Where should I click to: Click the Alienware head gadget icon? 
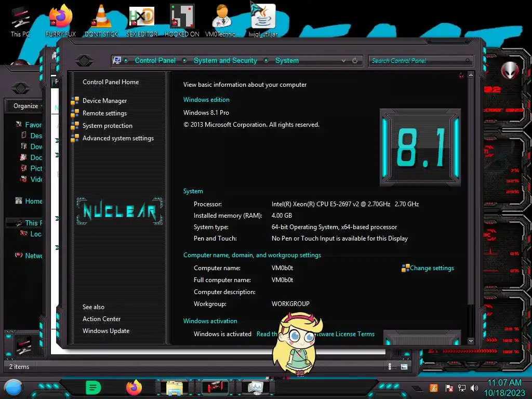[x=510, y=71]
